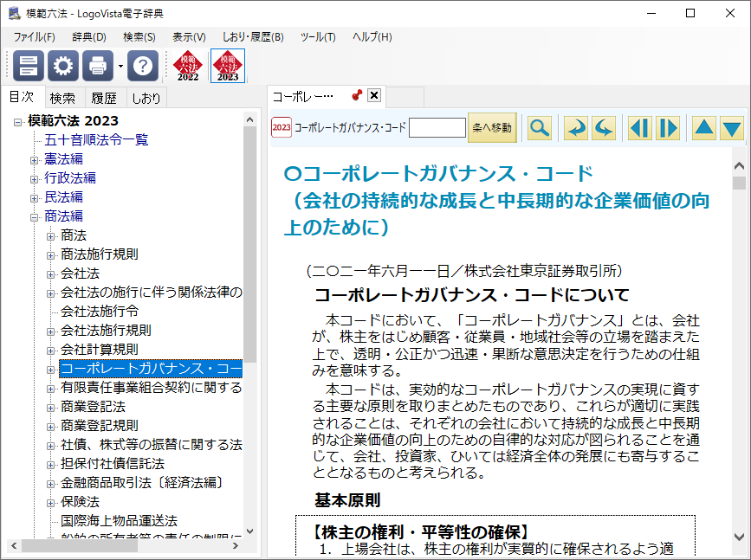Select the 模範六法 2022 dictionary icon
Image resolution: width=751 pixels, height=560 pixels.
point(188,66)
